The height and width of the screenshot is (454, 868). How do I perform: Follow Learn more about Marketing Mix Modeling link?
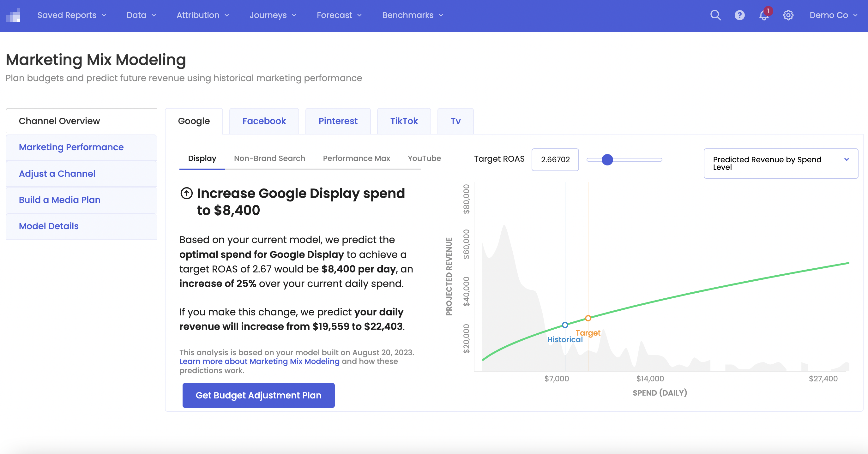click(259, 361)
